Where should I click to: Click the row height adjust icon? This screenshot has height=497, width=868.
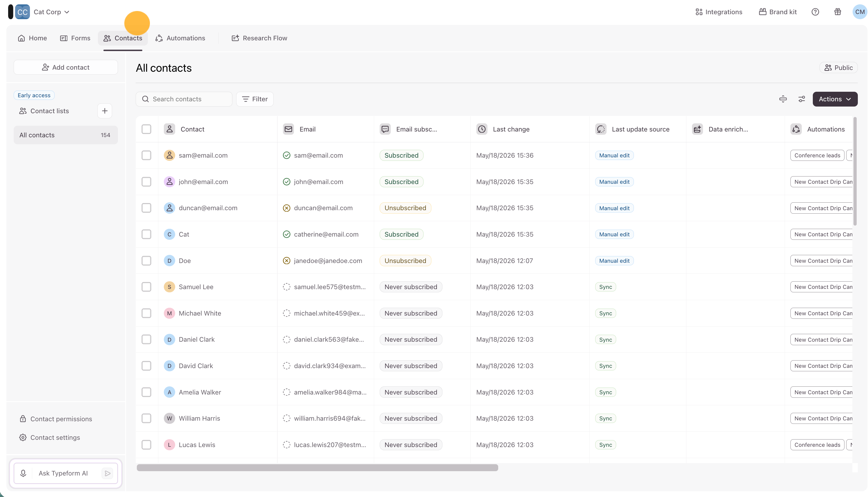coord(783,99)
